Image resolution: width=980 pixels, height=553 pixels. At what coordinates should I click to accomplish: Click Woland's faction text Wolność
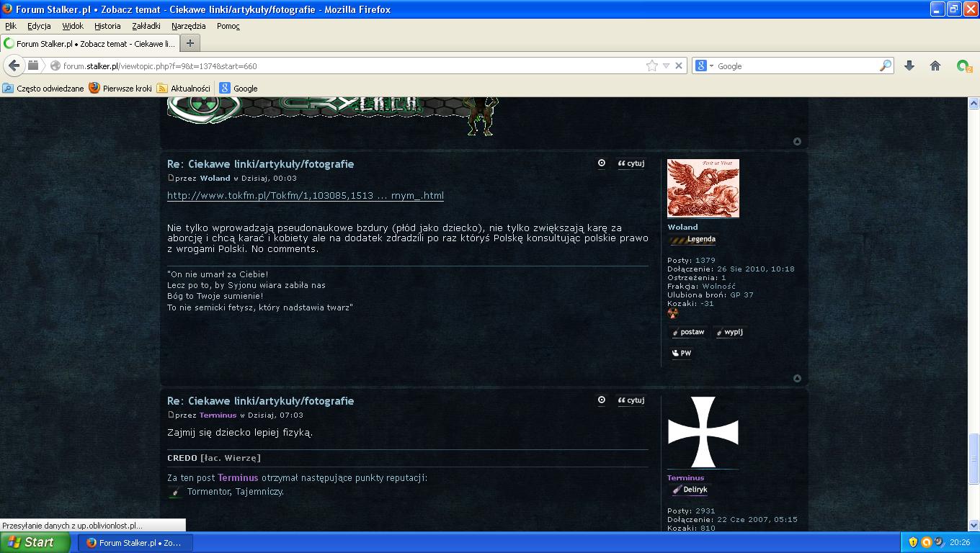point(718,286)
